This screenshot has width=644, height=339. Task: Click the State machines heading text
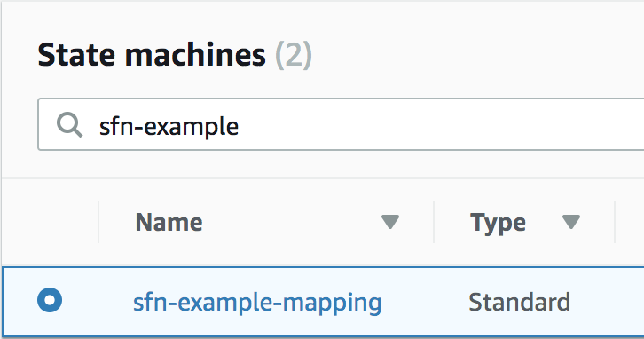(x=152, y=55)
